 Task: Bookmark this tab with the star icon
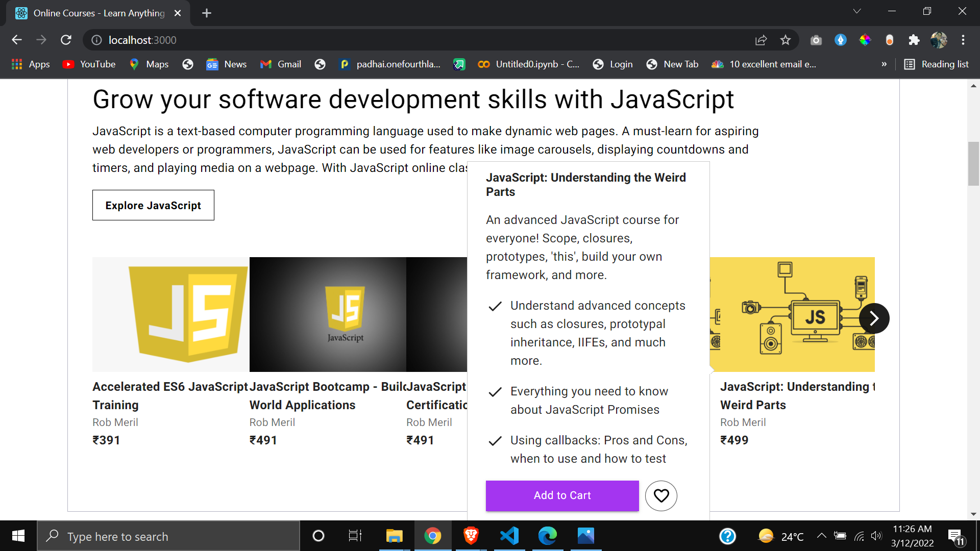(786, 40)
